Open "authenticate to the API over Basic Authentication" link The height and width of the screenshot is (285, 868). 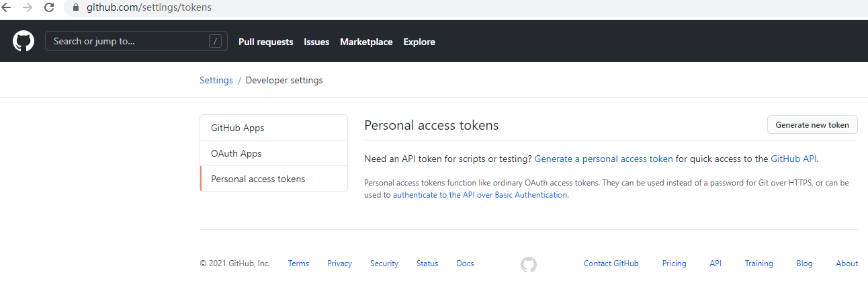[480, 195]
